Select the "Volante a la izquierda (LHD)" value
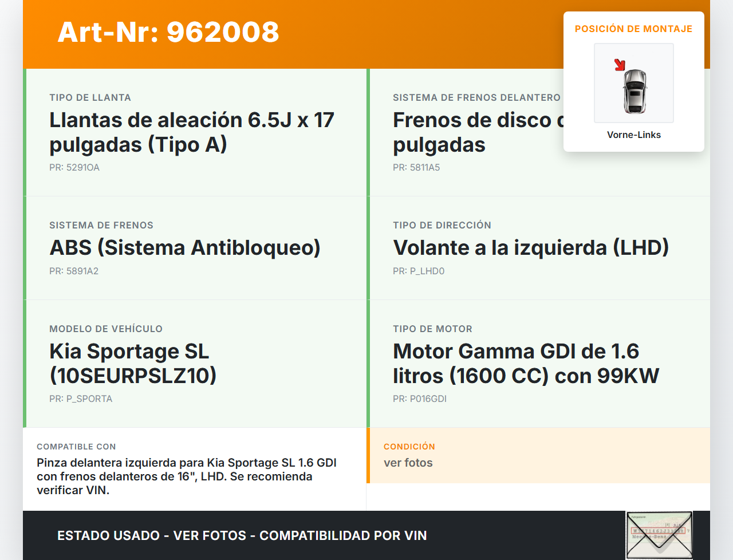This screenshot has height=560, width=733. tap(531, 248)
